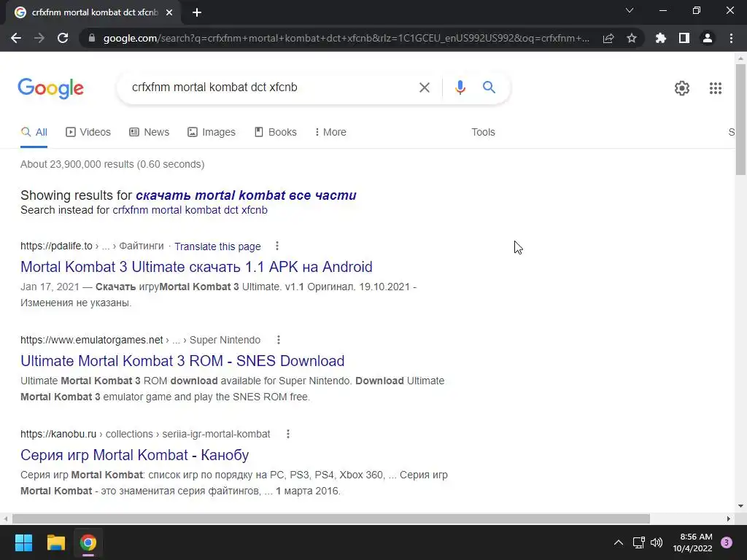View site security lock info
Image resolution: width=747 pixels, height=560 pixels.
(92, 38)
